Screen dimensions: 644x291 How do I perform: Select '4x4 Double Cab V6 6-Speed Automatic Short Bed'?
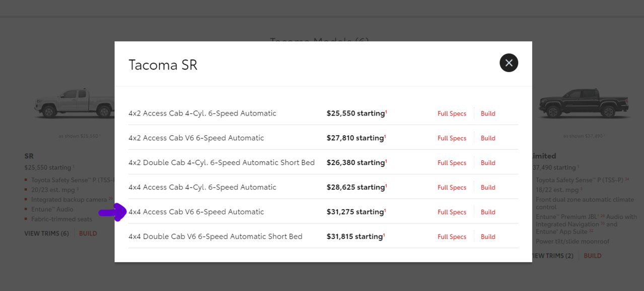(x=216, y=237)
